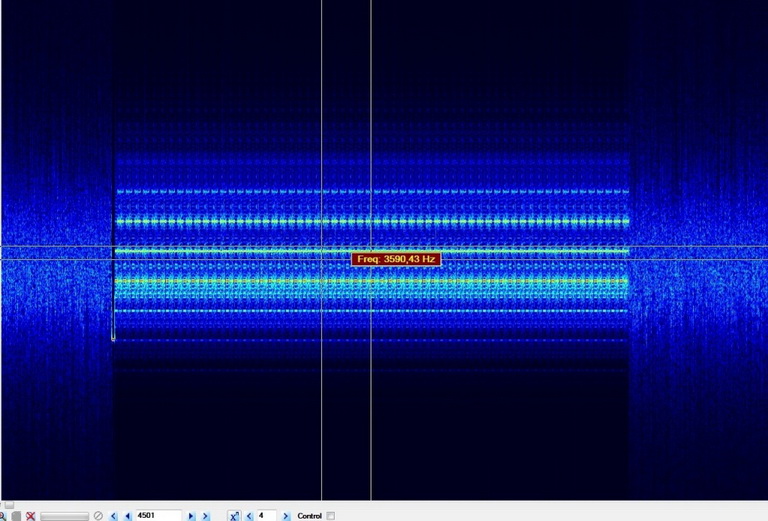Focus the power value field showing 4
The height and width of the screenshot is (521, 768).
[266, 516]
